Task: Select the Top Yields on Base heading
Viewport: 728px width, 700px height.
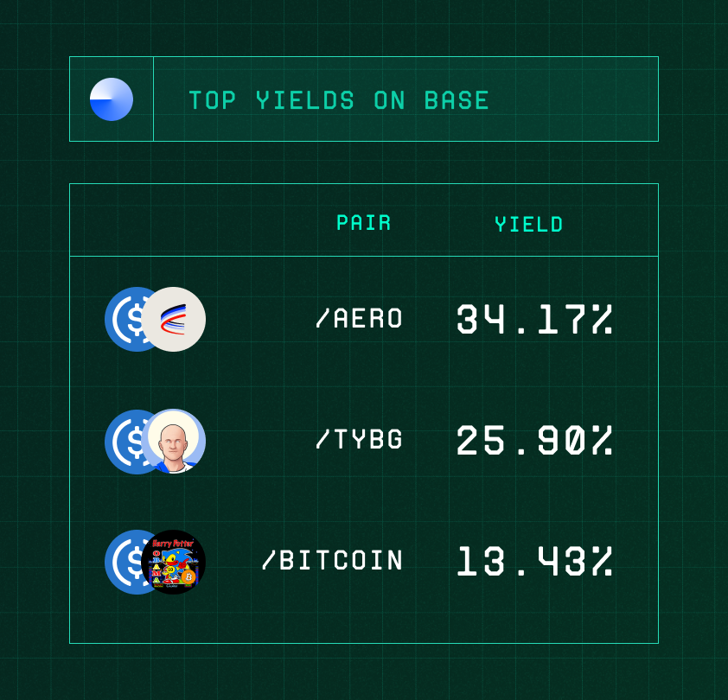Action: [339, 100]
